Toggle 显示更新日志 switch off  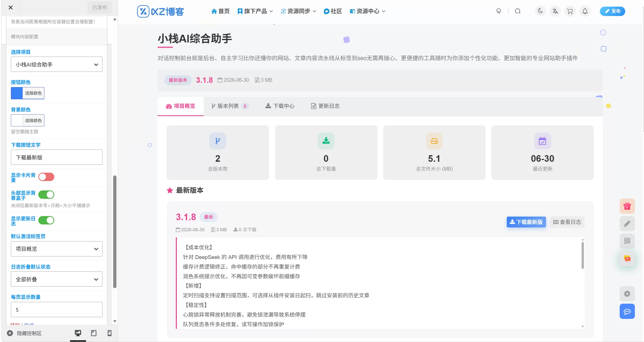[x=46, y=220]
